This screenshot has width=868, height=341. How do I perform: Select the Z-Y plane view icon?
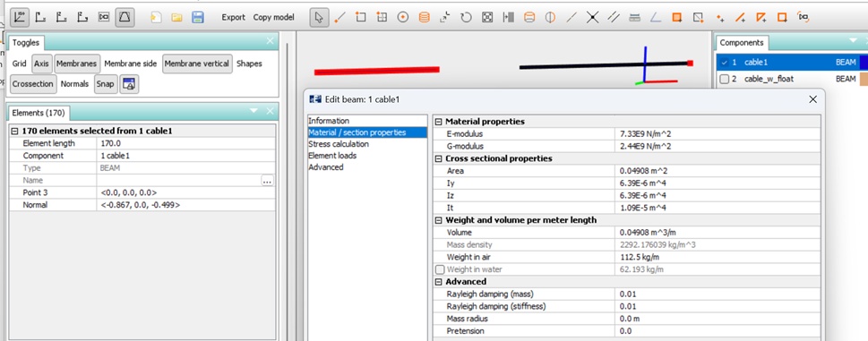[x=82, y=18]
